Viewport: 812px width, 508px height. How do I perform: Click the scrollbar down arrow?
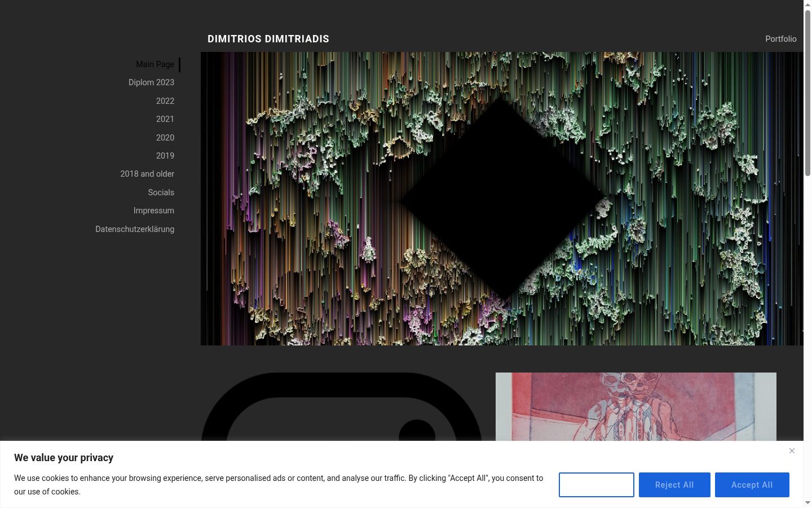807,503
